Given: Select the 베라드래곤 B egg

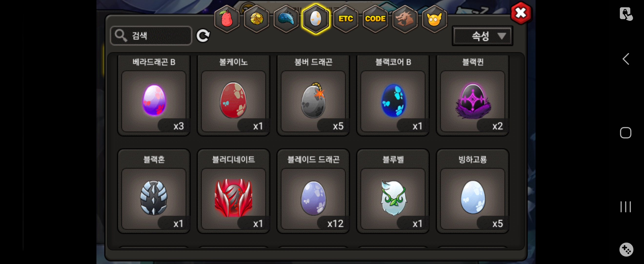Looking at the screenshot, I should 154,95.
